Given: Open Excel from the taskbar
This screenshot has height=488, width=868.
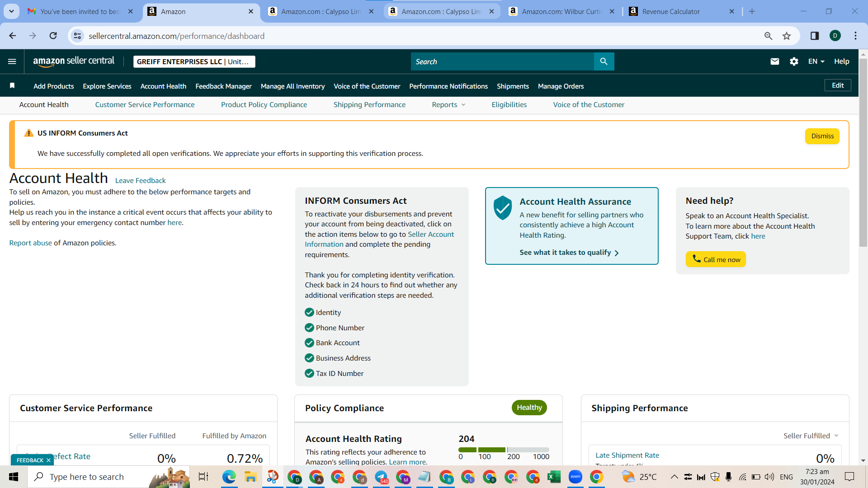Looking at the screenshot, I should (554, 477).
